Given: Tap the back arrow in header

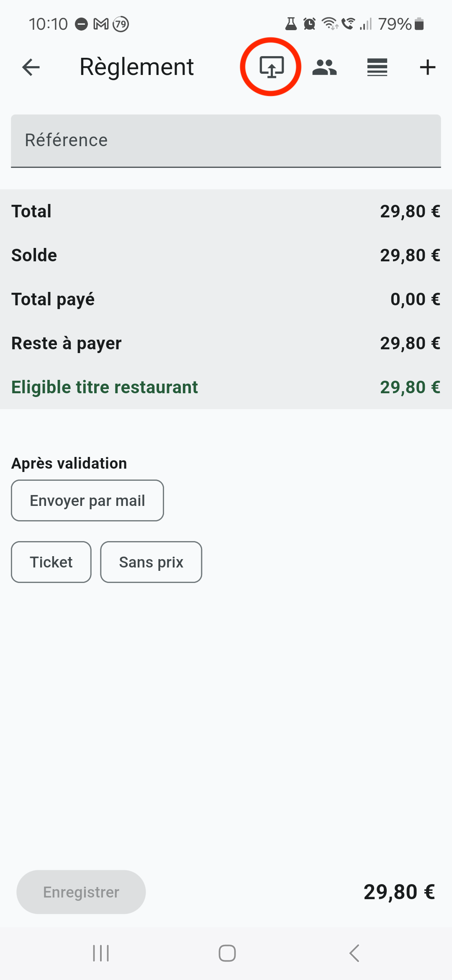Looking at the screenshot, I should tap(31, 67).
